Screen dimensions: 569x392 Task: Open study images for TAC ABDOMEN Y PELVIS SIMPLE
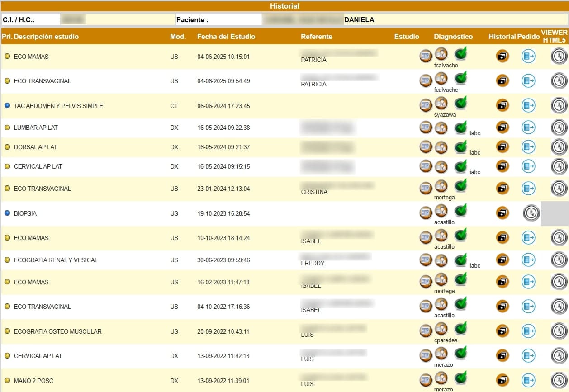click(x=426, y=105)
